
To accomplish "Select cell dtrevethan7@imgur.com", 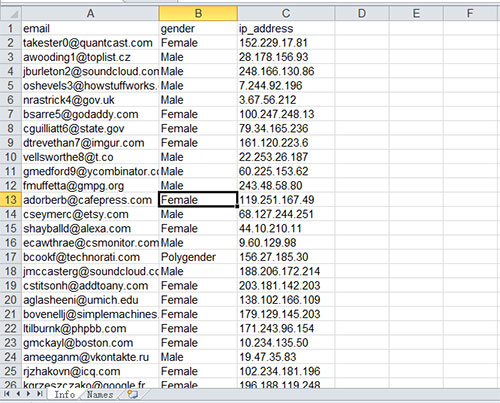I will (x=90, y=143).
